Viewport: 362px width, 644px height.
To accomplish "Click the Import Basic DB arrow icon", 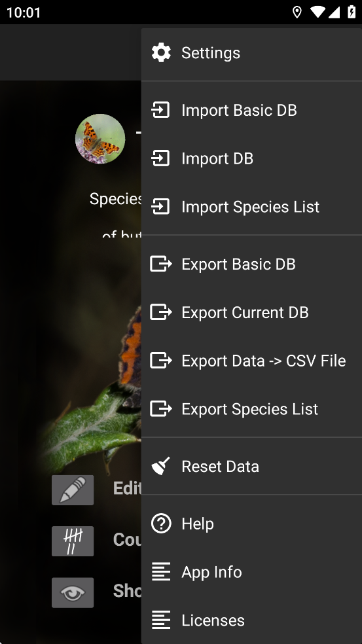I will [x=160, y=110].
